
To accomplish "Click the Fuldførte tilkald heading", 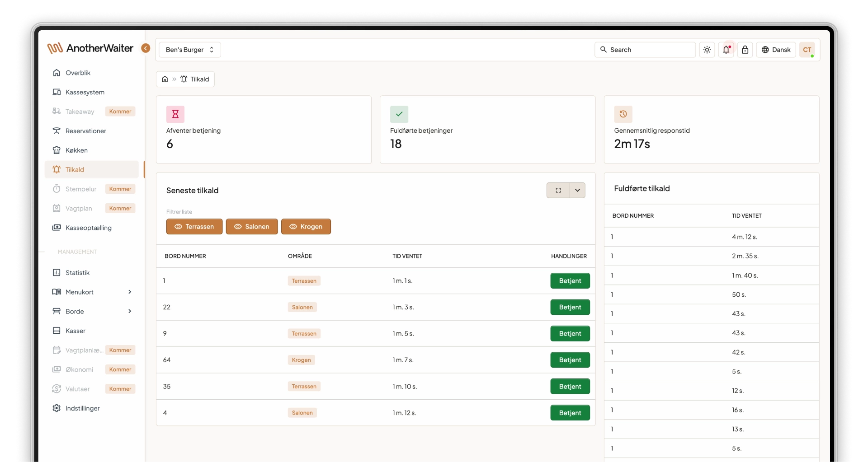I will click(x=642, y=188).
